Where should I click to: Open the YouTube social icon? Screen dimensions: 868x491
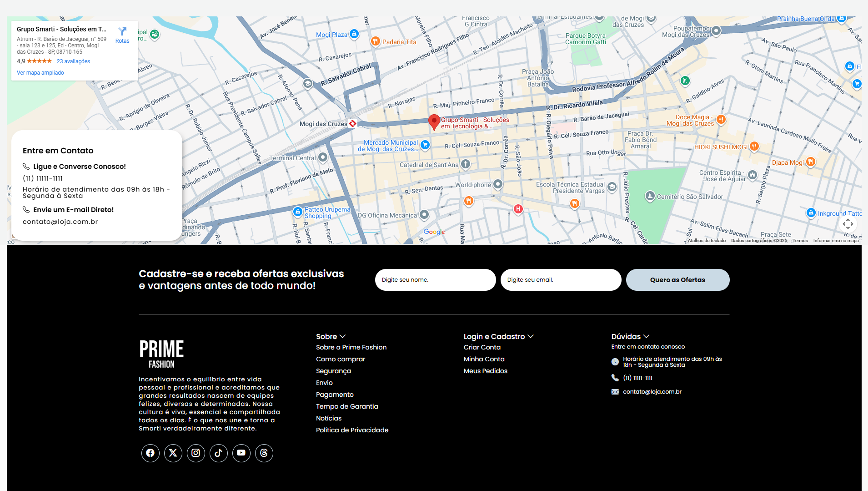[x=241, y=453]
